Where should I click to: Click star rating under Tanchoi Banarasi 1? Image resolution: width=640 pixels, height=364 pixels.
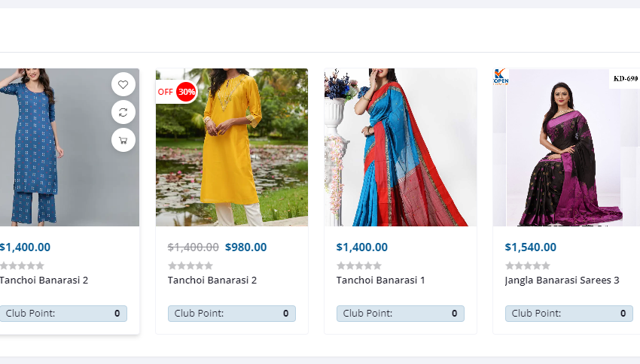[359, 265]
